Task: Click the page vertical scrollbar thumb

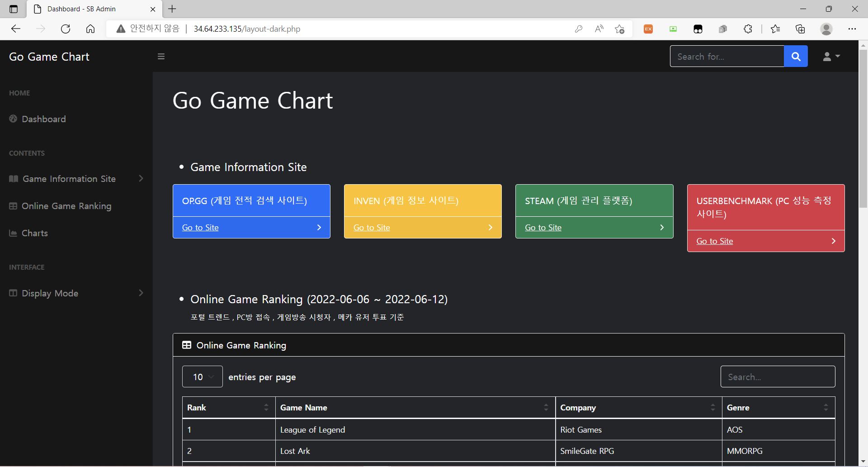Action: pyautogui.click(x=863, y=129)
